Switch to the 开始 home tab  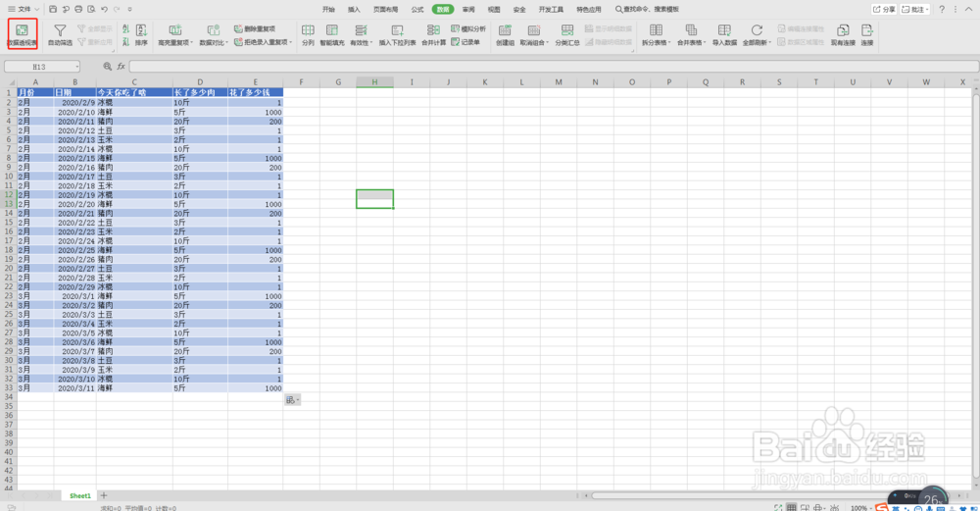tap(328, 10)
